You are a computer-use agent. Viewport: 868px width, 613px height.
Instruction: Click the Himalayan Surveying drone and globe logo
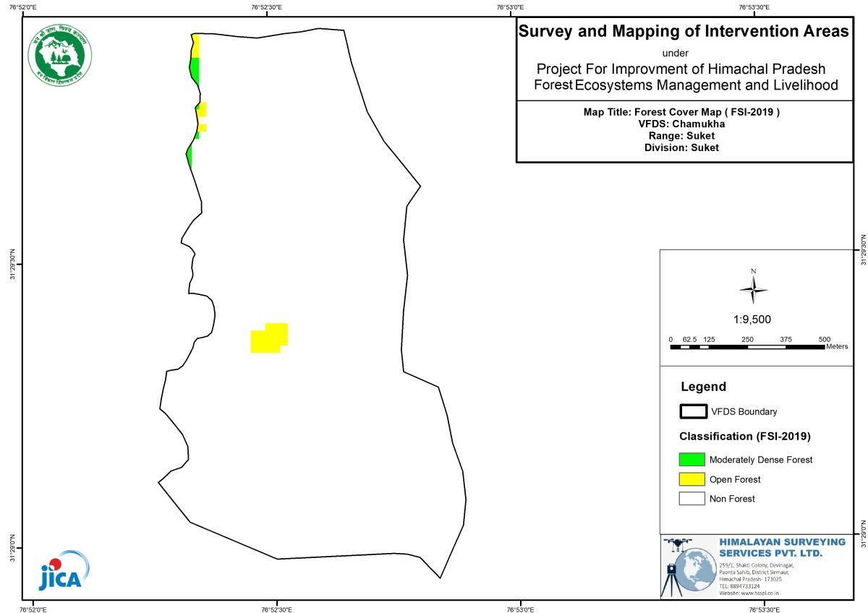pos(688,567)
